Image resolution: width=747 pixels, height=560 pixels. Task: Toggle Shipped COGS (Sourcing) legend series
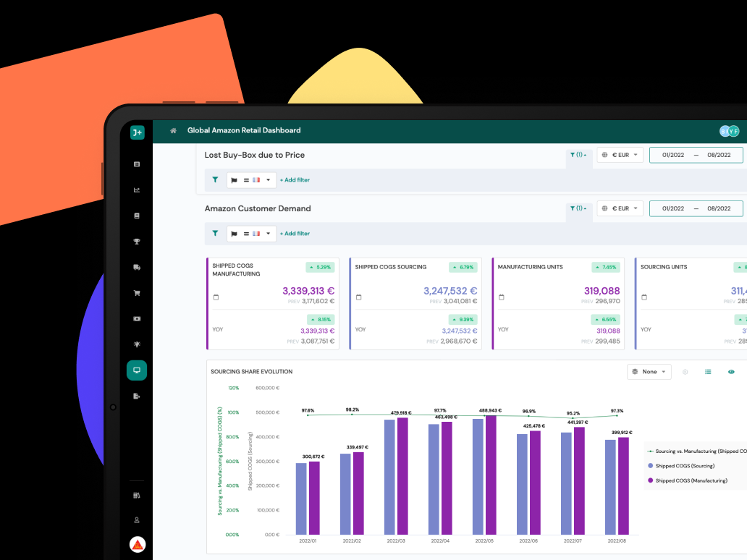pyautogui.click(x=681, y=466)
